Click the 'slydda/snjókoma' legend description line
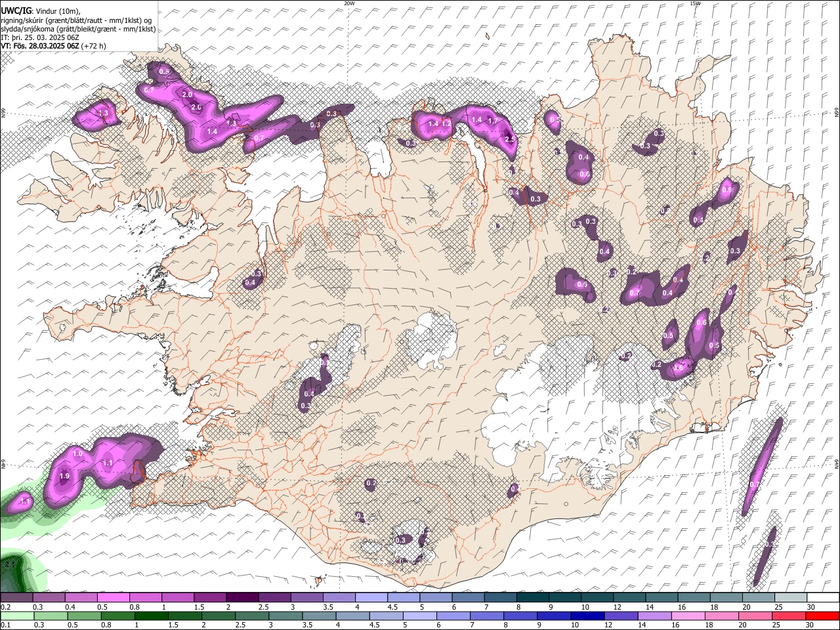This screenshot has width=840, height=630. tap(79, 29)
